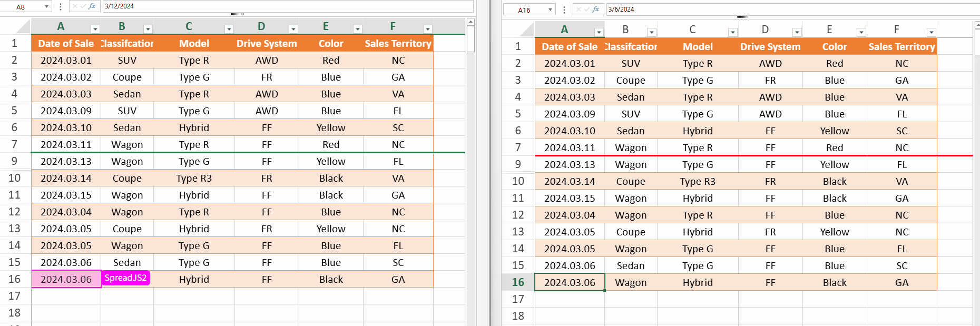Click the "Sales Territory" header cell in right sheet
The height and width of the screenshot is (326, 980).
(901, 47)
